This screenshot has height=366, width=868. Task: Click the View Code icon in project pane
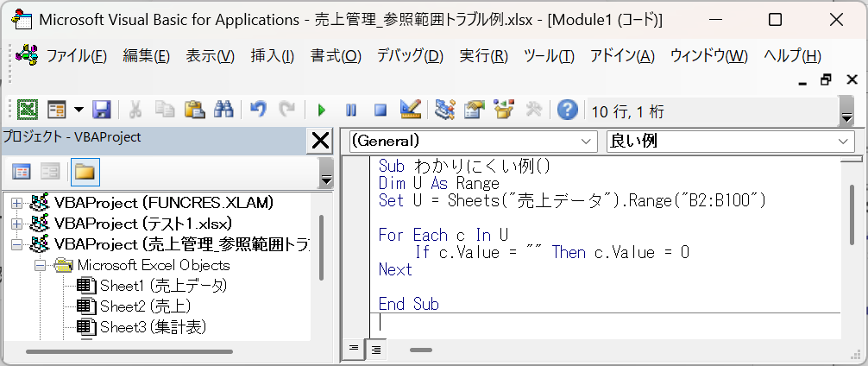(x=21, y=172)
